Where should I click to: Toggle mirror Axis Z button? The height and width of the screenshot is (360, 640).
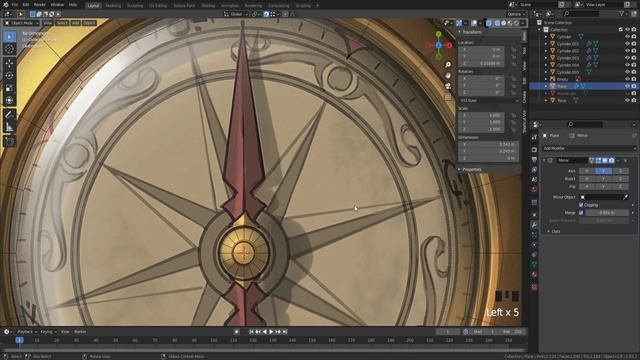coord(620,171)
